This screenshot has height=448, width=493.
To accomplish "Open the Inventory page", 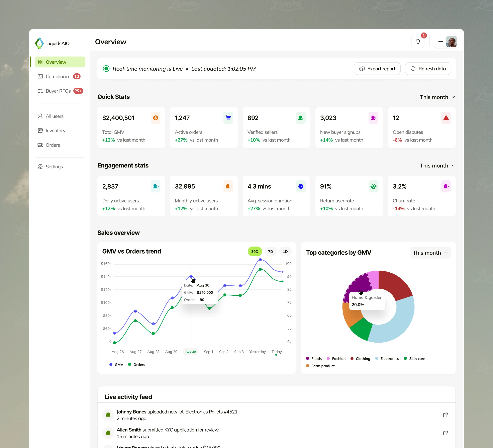I will [60, 130].
